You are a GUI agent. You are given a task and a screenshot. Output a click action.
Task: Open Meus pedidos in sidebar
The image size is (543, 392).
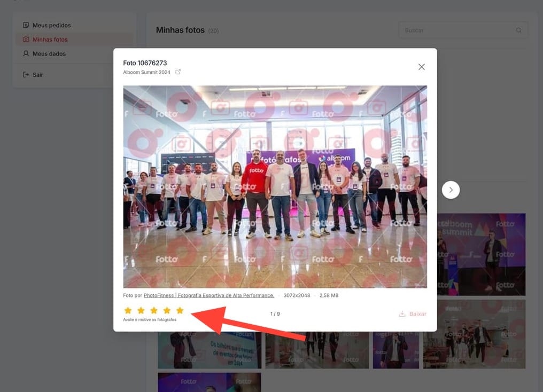click(x=51, y=25)
